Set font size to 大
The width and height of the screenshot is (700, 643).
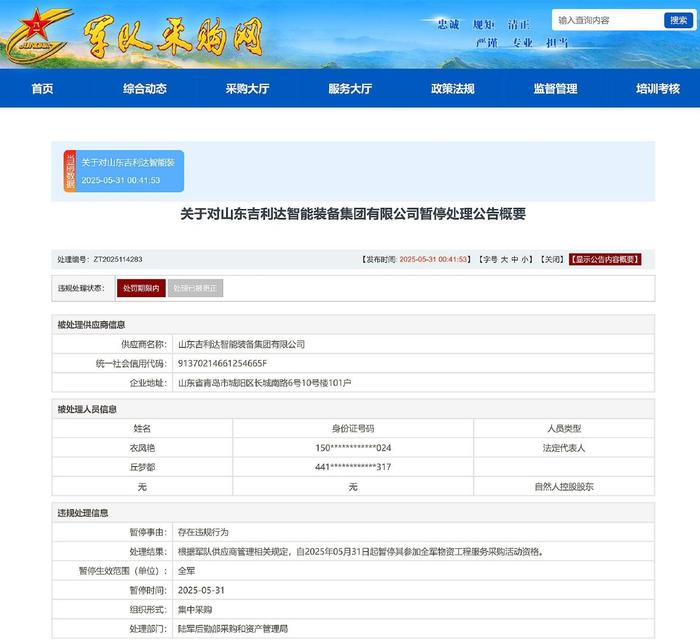504,259
